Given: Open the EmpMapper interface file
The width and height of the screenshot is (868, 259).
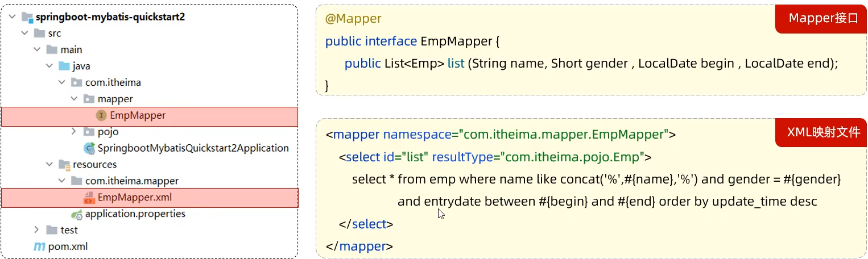Looking at the screenshot, I should click(138, 115).
